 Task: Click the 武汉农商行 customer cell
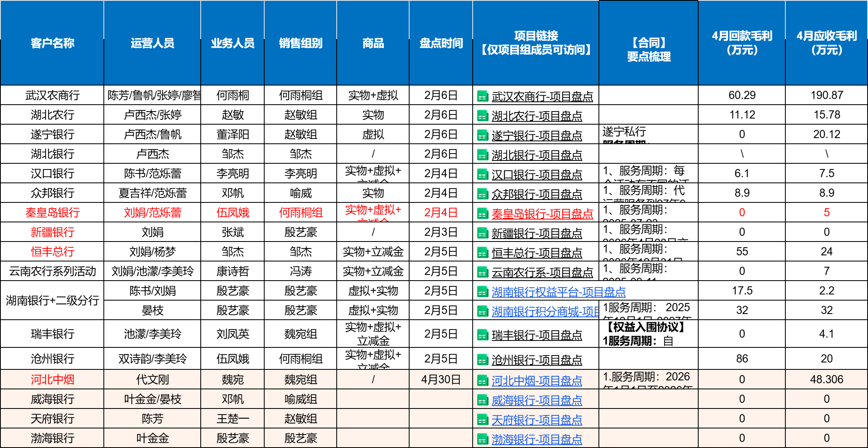pyautogui.click(x=52, y=95)
